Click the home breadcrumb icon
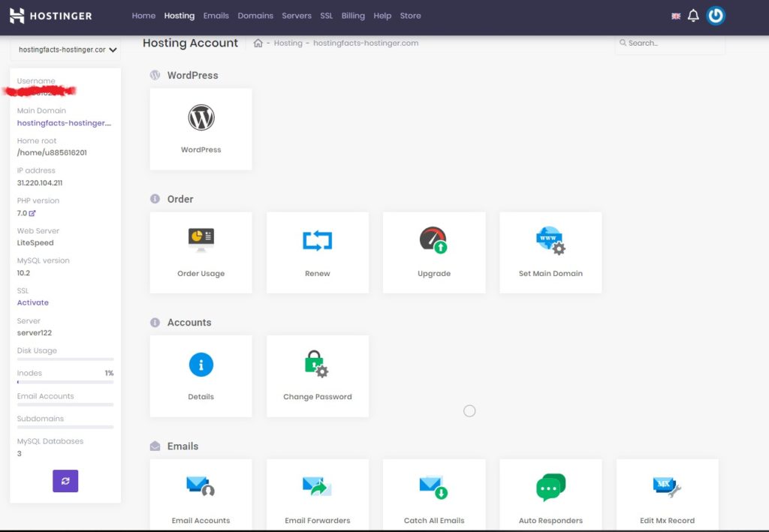Viewport: 769px width, 532px height. (x=258, y=43)
